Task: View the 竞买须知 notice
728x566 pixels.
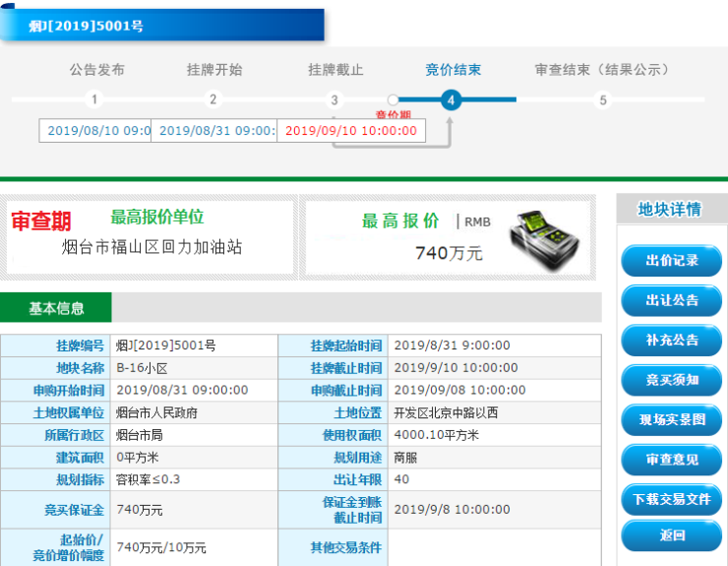Action: tap(671, 380)
